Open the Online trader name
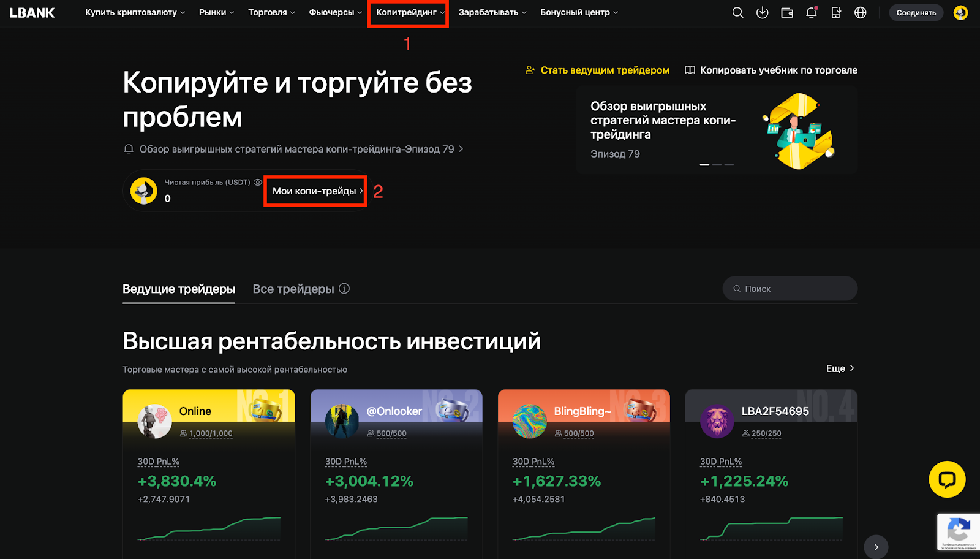Image resolution: width=980 pixels, height=559 pixels. coord(195,411)
